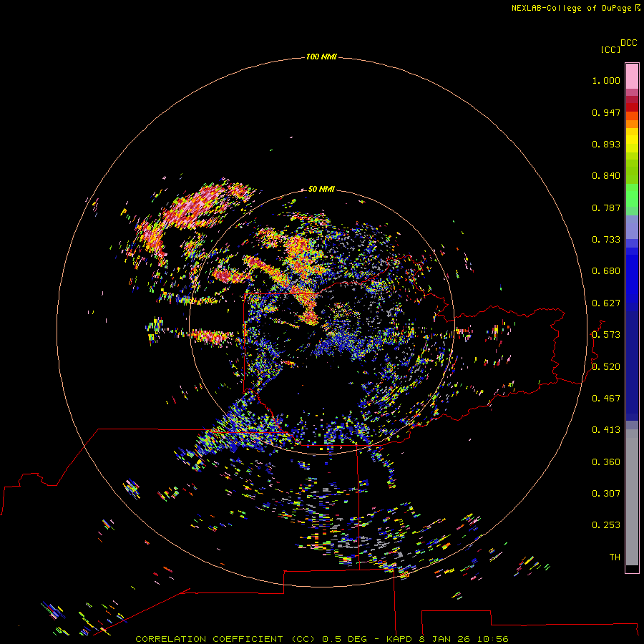Click the 1.000 scale value

click(x=606, y=80)
